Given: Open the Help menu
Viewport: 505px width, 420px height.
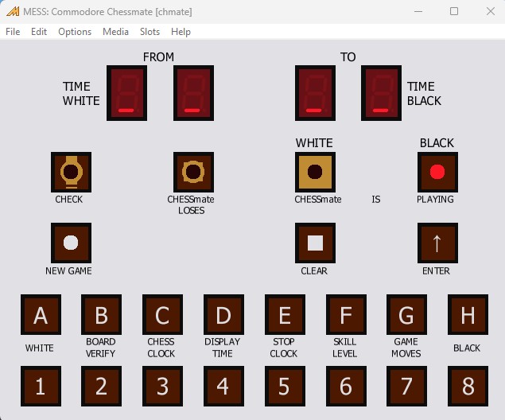Looking at the screenshot, I should coord(181,32).
